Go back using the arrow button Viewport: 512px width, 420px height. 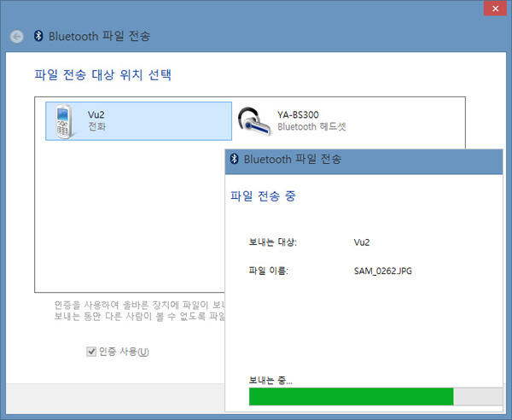(17, 36)
